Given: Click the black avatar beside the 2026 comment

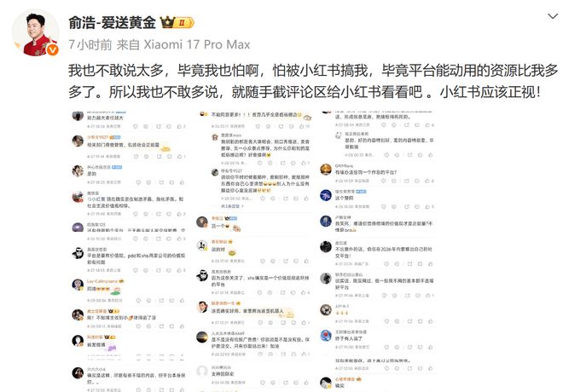Looking at the screenshot, I should pos(325,247).
